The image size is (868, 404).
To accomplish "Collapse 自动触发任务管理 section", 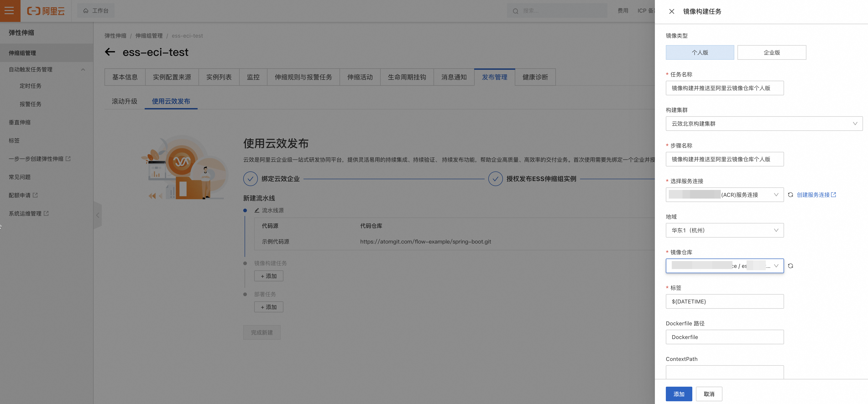I will pos(83,69).
